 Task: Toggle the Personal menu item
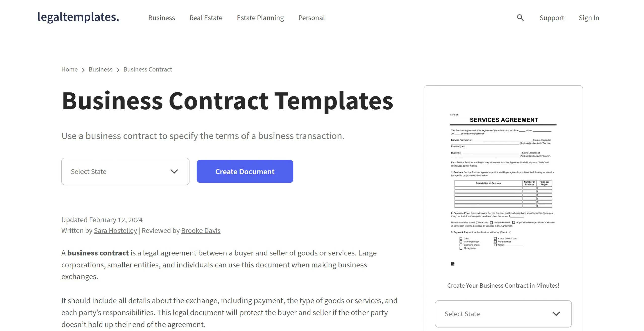pyautogui.click(x=311, y=18)
